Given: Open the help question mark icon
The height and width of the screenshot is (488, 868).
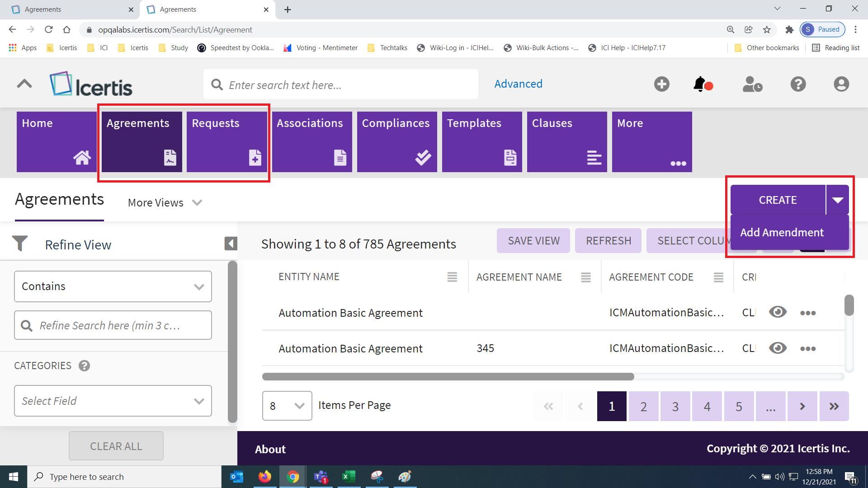Looking at the screenshot, I should 798,84.
